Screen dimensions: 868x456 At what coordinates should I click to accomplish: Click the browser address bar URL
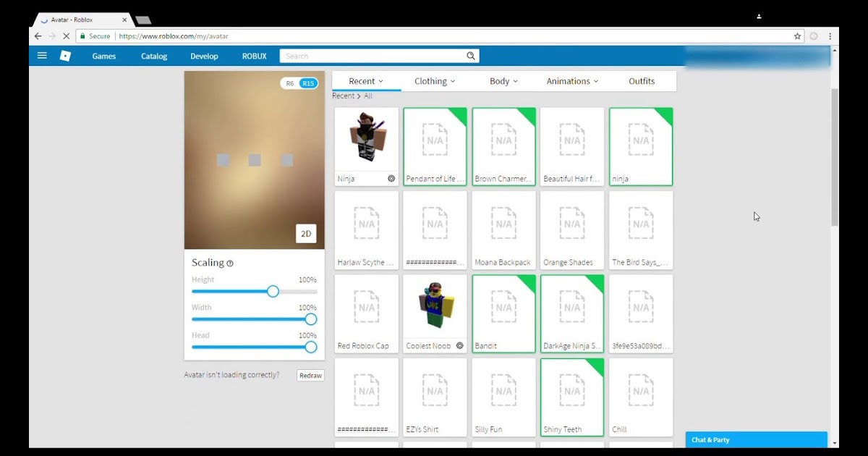tap(174, 36)
